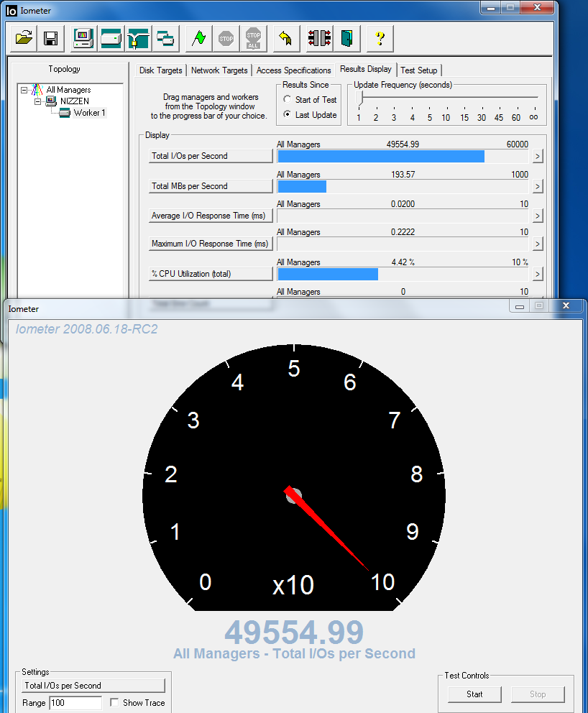Exit Iometer with the door icon
Screen dimensions: 588x713
pos(346,38)
